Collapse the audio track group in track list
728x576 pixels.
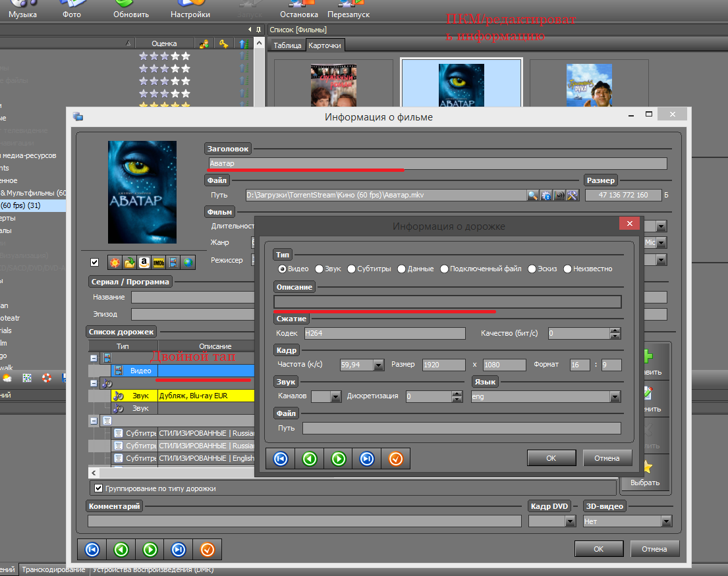pos(94,383)
